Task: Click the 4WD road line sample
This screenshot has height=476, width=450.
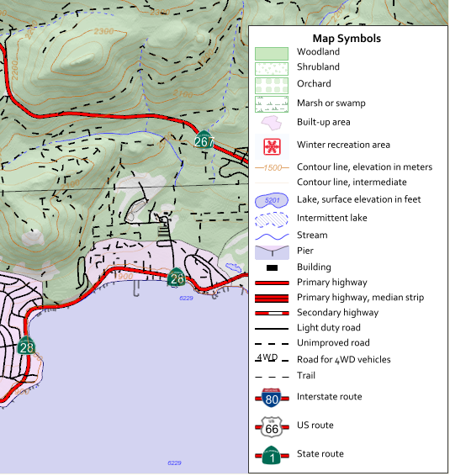Action: coord(272,358)
